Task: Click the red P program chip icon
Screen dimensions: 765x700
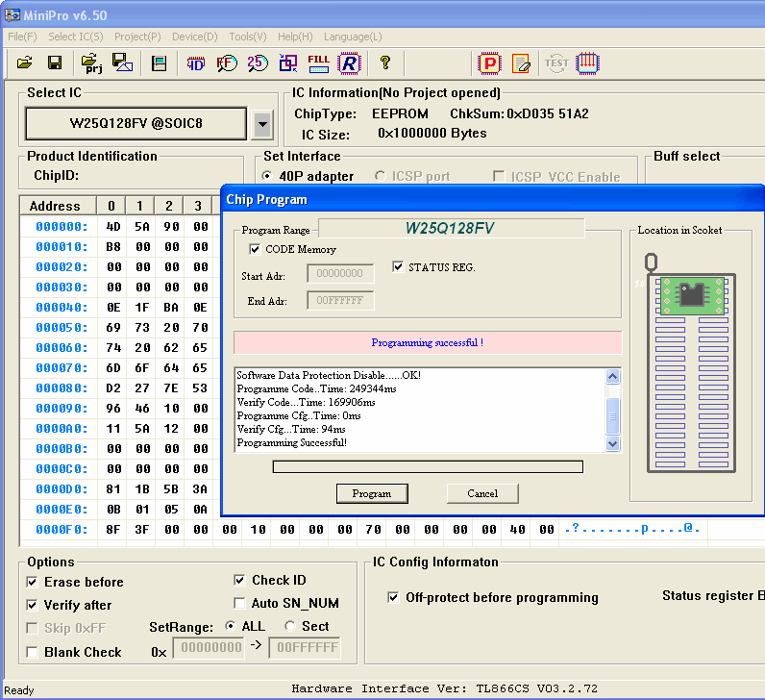Action: [x=490, y=63]
